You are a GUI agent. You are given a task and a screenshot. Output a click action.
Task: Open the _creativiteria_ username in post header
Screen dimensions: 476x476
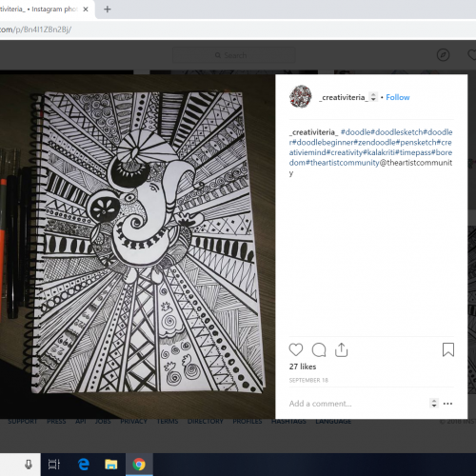(x=344, y=97)
